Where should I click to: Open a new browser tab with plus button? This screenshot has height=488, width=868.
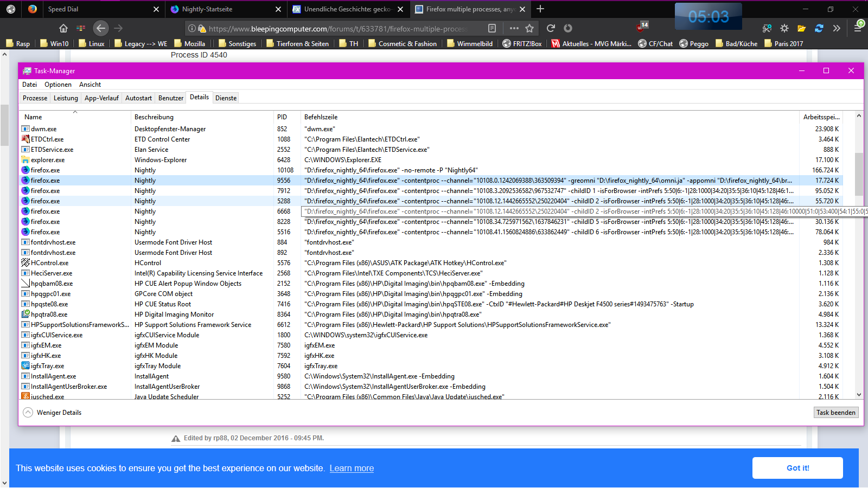coord(540,9)
